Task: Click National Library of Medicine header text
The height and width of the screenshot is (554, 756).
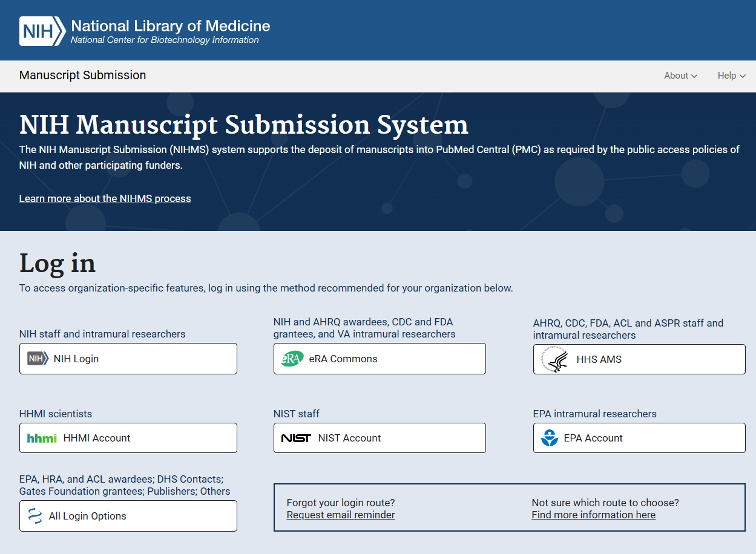Action: (x=171, y=26)
